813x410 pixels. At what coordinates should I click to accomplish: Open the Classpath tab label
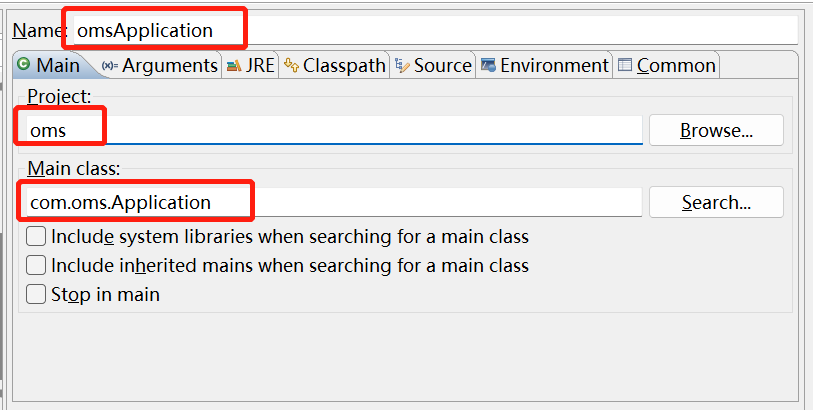[344, 66]
